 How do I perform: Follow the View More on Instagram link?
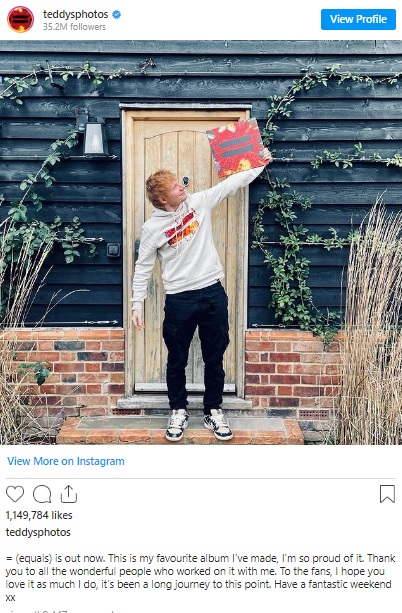tap(66, 461)
